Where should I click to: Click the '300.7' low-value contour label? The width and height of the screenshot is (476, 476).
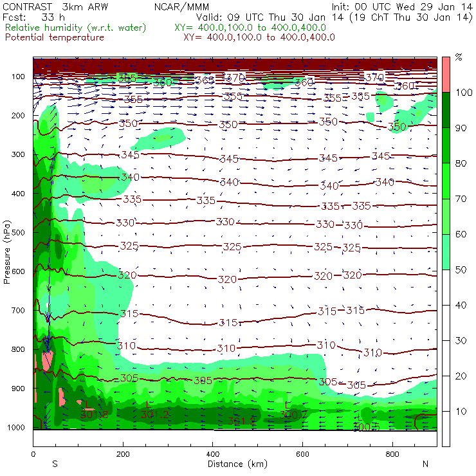tap(293, 414)
